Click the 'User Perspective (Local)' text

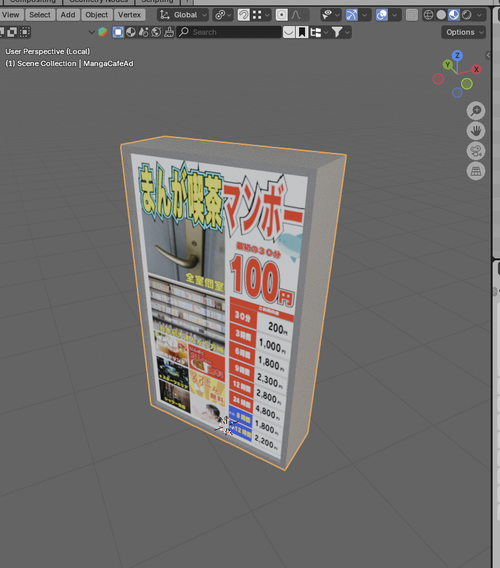(x=47, y=51)
